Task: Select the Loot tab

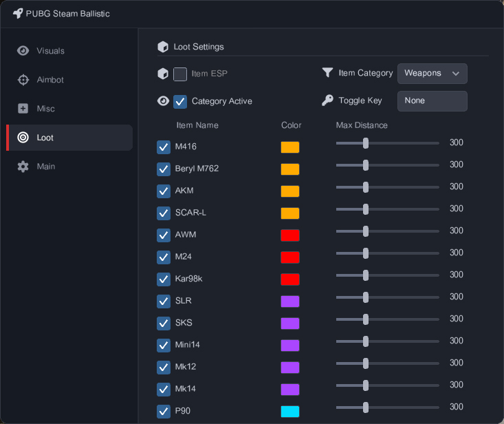Action: [x=69, y=138]
